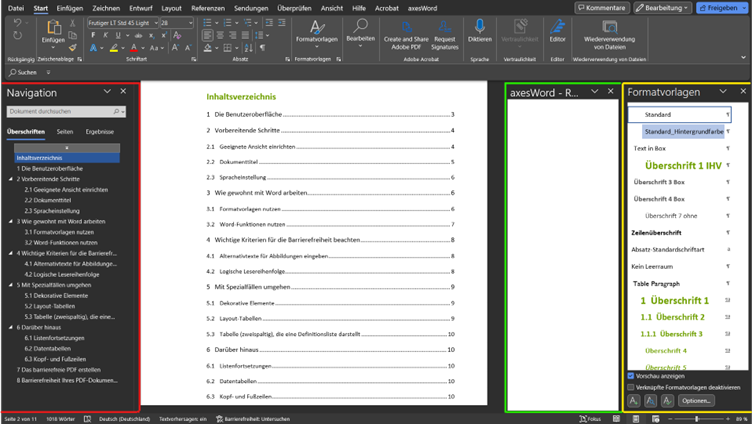Decrease the paragraph indent

pos(269,23)
